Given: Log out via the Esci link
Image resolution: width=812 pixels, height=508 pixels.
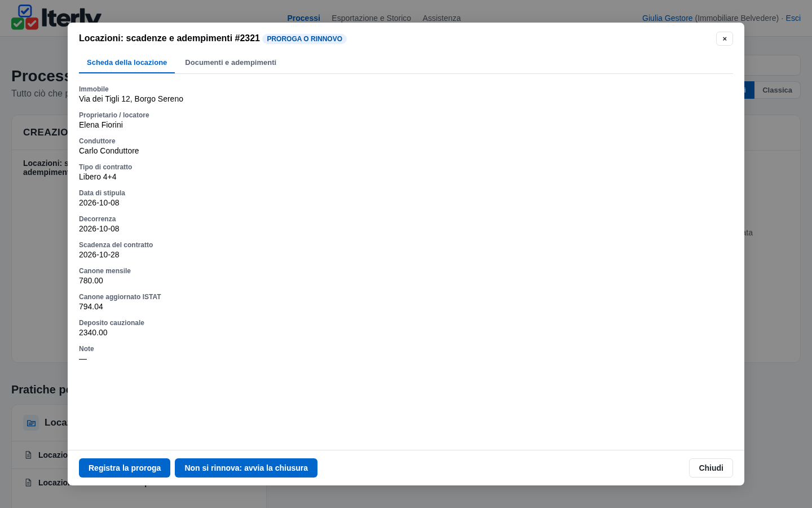Looking at the screenshot, I should [793, 18].
